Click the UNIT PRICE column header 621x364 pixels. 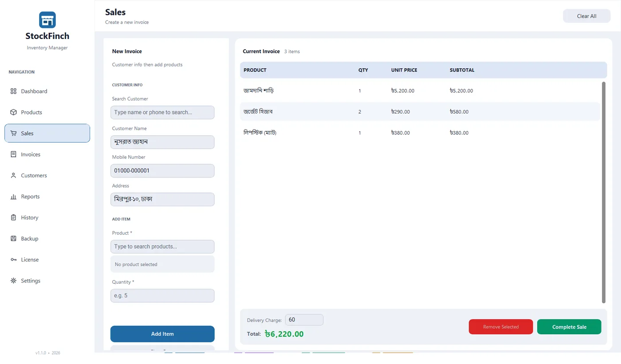[x=404, y=70]
